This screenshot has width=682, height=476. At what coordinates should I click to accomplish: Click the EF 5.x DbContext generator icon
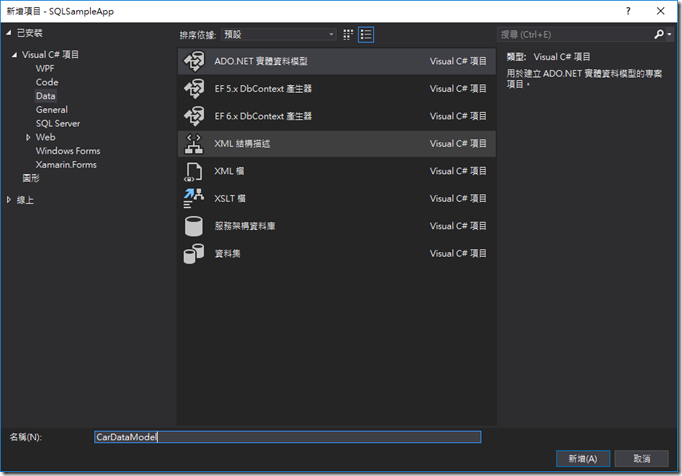[x=194, y=89]
